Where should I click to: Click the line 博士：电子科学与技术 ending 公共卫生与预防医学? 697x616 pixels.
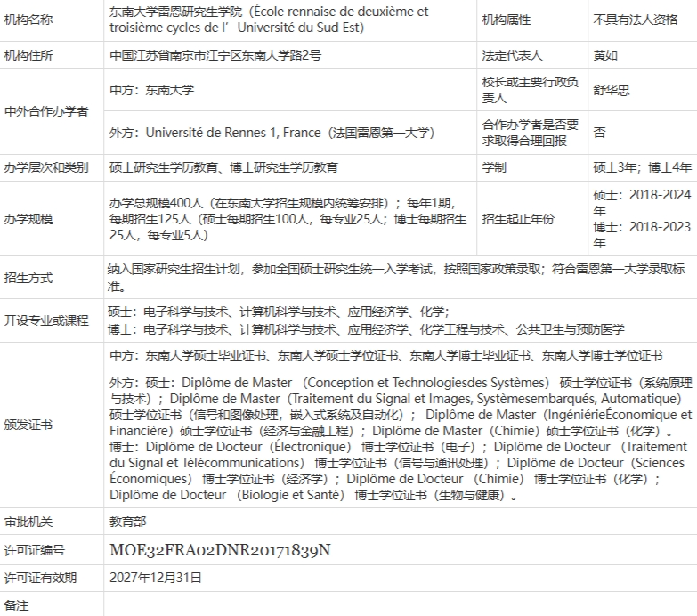[x=366, y=329]
